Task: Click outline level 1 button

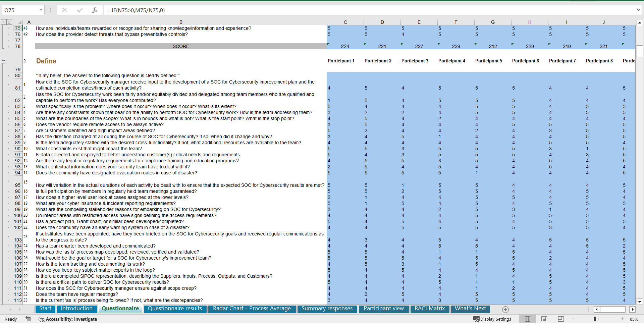Action: pyautogui.click(x=3, y=22)
